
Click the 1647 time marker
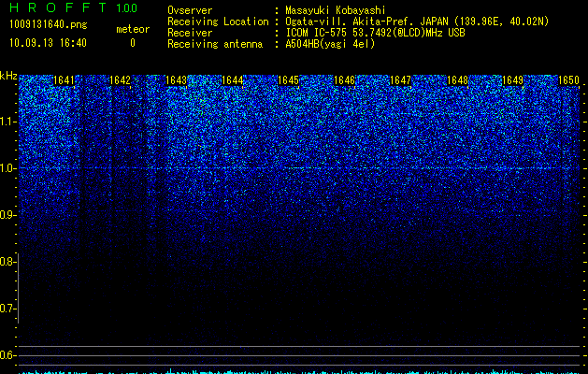click(400, 80)
